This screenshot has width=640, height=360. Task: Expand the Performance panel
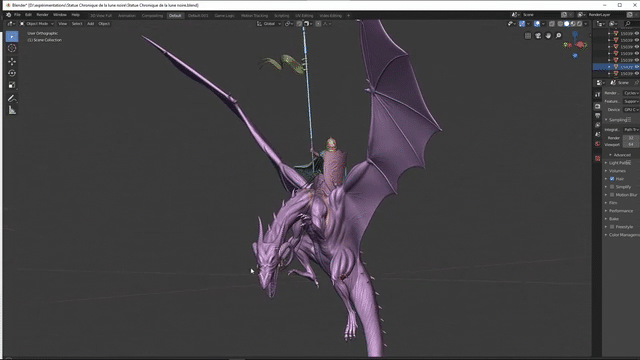click(x=619, y=211)
